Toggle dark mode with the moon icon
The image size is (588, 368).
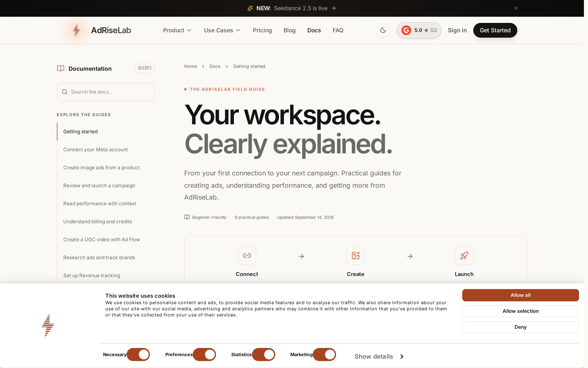383,30
